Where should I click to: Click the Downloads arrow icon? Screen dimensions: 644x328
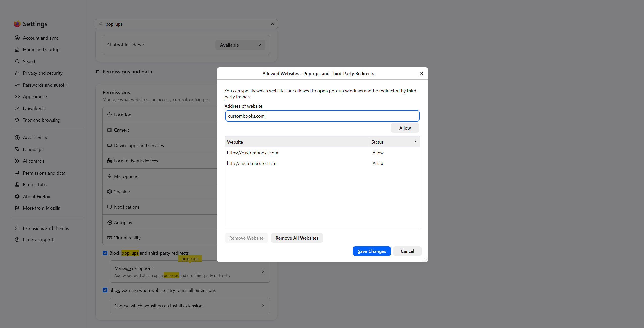coord(17,108)
